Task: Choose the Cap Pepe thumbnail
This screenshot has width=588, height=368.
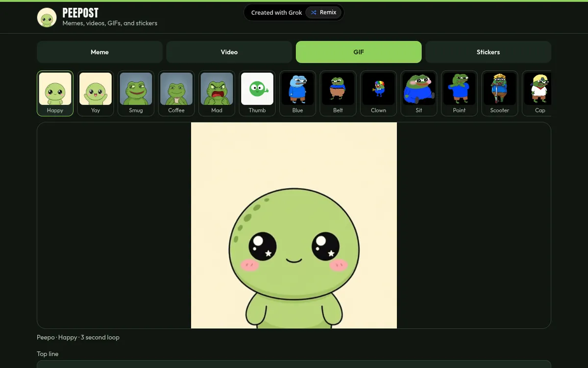Action: tap(537, 93)
